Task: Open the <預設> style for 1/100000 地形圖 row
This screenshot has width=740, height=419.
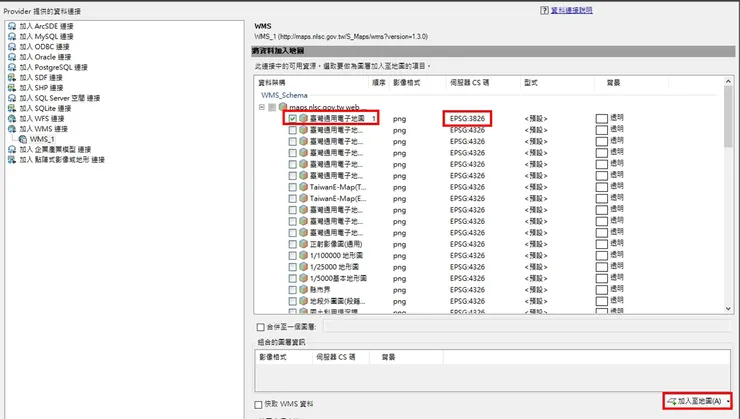Action: [536, 255]
